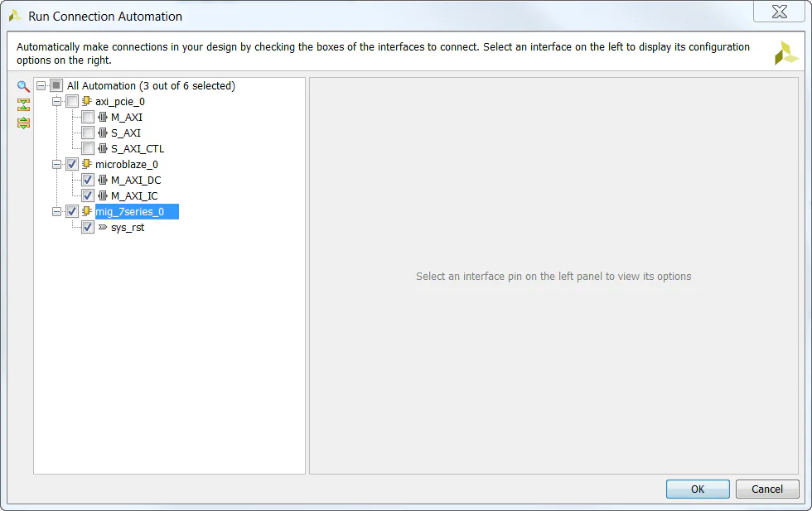
Task: Close the Run Connection Automation dialog
Action: (779, 12)
